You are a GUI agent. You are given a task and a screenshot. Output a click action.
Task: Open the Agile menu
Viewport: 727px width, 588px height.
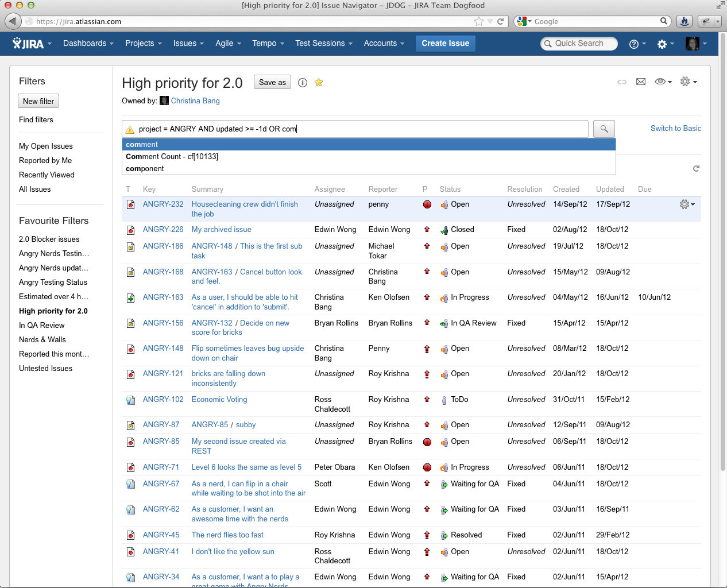click(x=228, y=44)
